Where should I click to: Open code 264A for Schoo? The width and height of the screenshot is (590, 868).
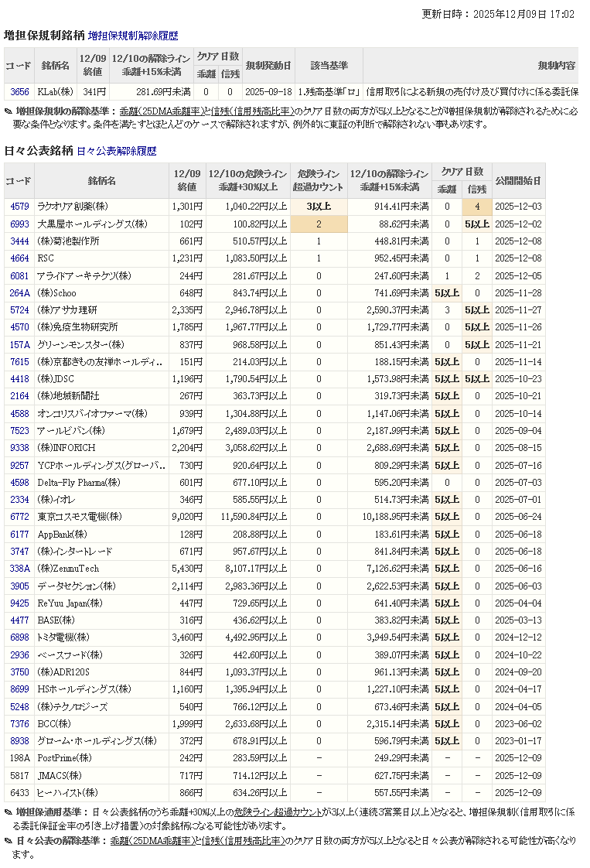[x=19, y=293]
